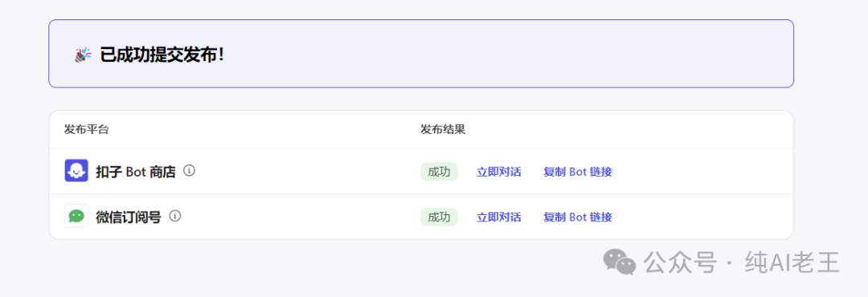Open 立即对话 for 扣子 Bot 商店
Image resolution: width=868 pixels, height=297 pixels.
click(x=499, y=172)
